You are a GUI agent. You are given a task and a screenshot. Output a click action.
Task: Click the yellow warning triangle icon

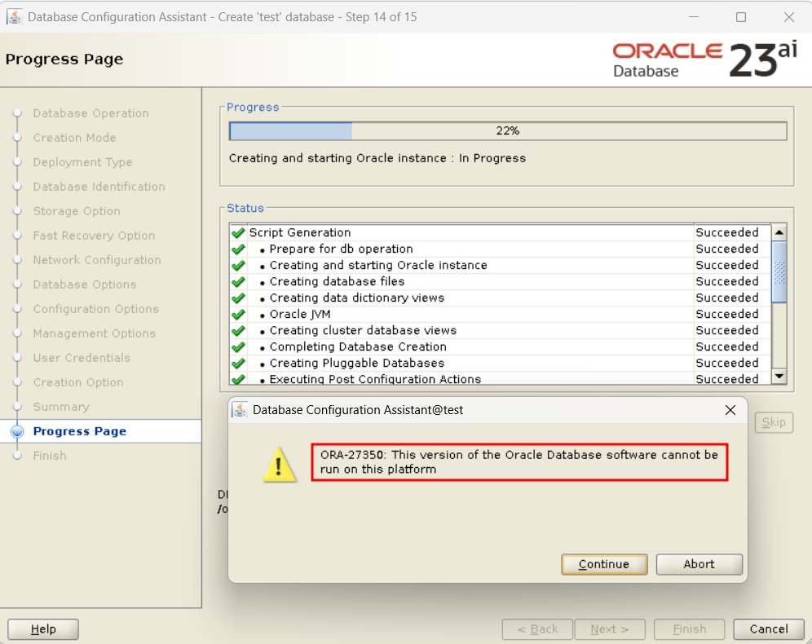tap(280, 465)
